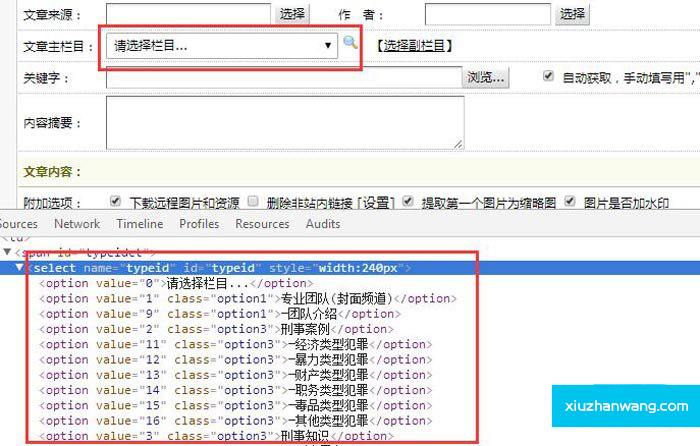Toggle 提取第一个图片为缩略图 checkbox
700x446 pixels.
point(408,200)
